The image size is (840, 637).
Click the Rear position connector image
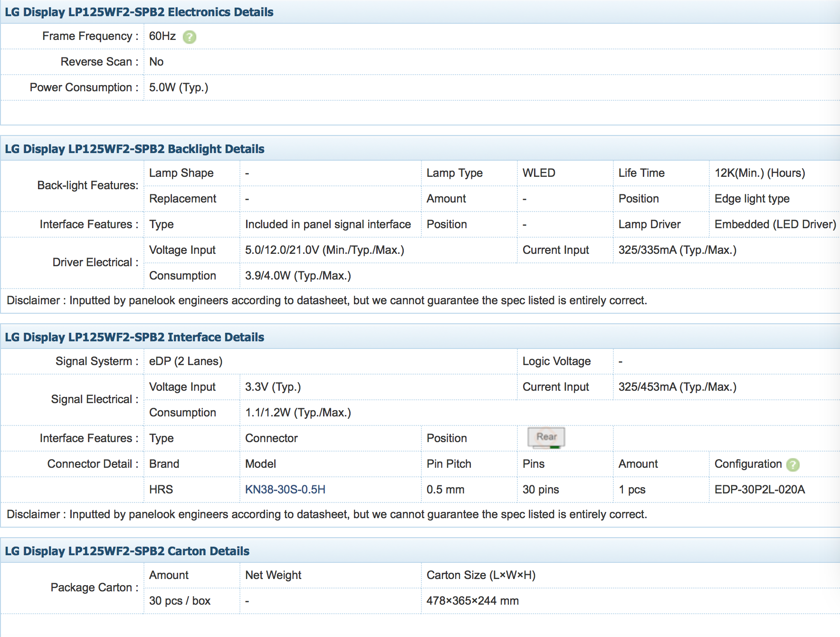click(546, 438)
